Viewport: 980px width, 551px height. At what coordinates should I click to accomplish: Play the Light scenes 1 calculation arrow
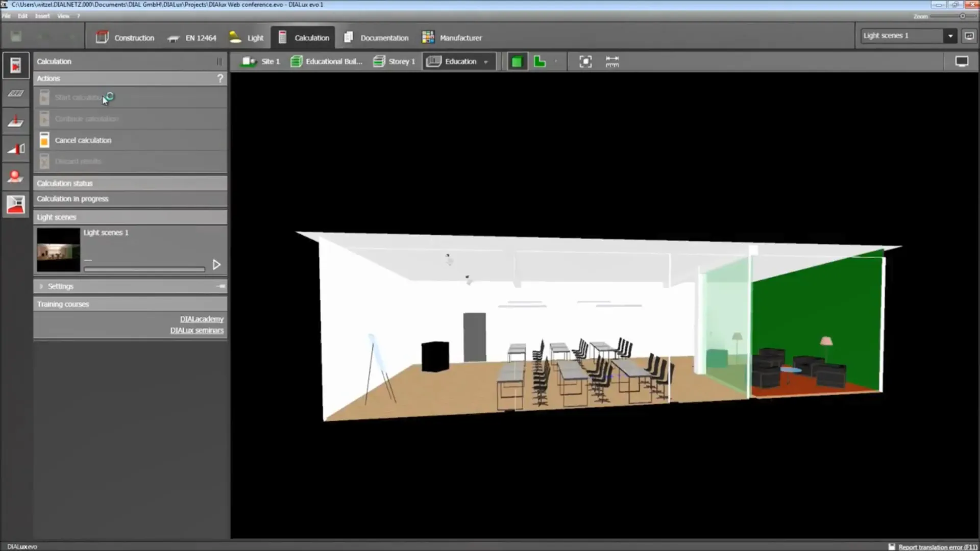216,265
